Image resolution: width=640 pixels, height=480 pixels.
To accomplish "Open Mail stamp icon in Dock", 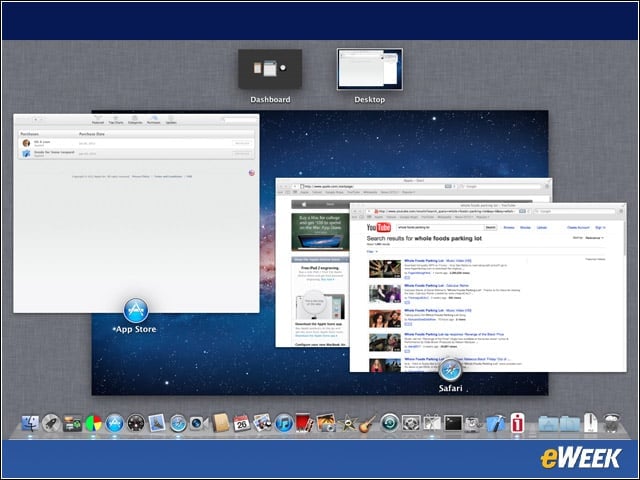I will click(157, 423).
